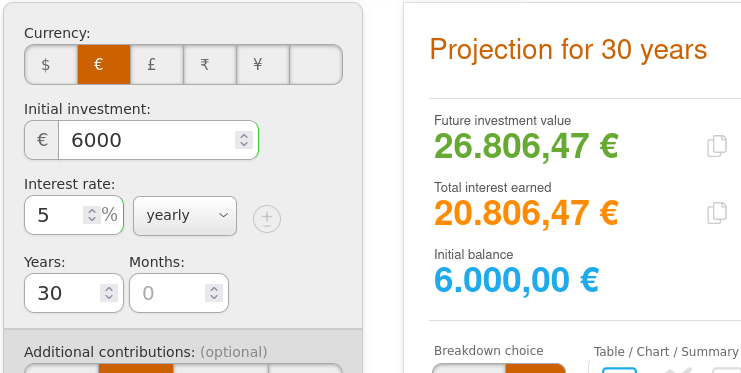
Task: Select the euro currency option
Action: 104,65
